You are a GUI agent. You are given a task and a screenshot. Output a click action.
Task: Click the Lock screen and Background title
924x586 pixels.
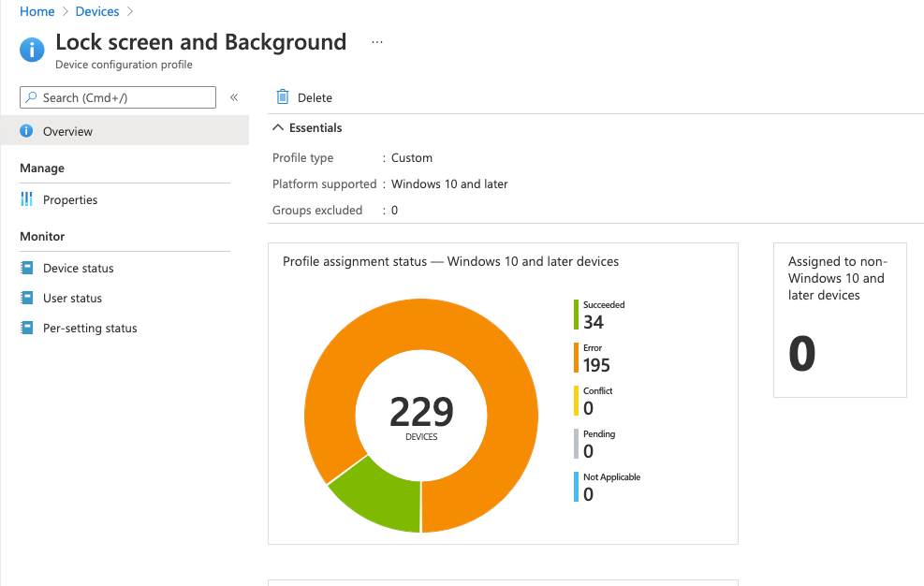coord(201,42)
